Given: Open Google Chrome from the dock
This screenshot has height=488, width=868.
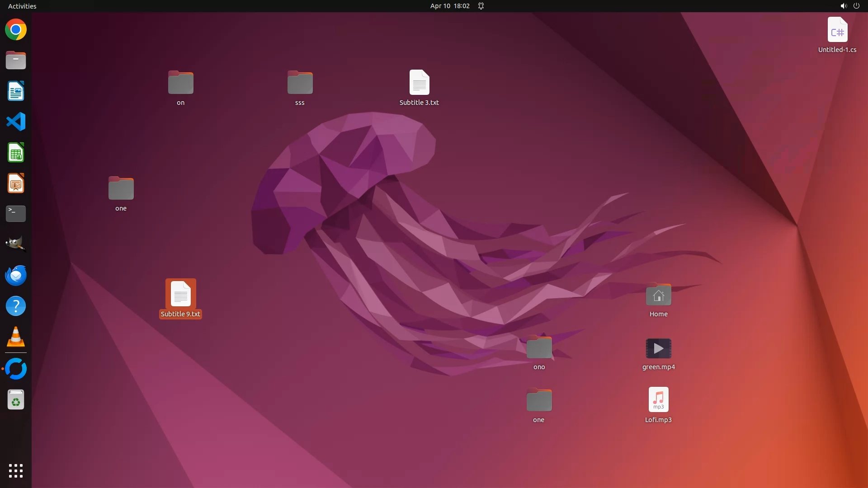Looking at the screenshot, I should point(16,30).
